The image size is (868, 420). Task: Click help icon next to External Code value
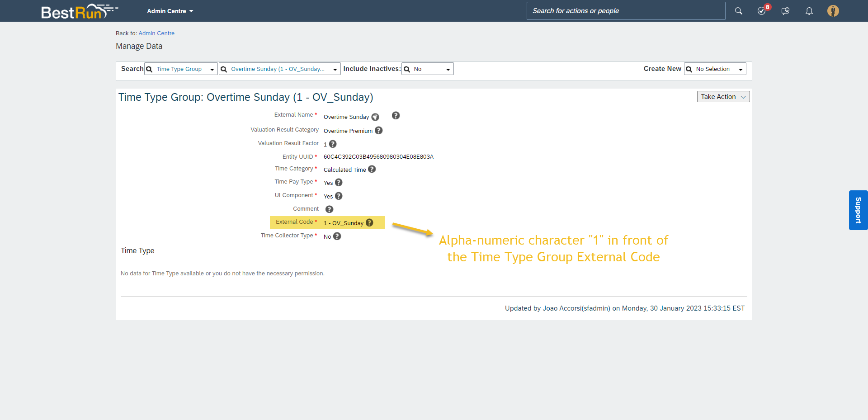(369, 223)
